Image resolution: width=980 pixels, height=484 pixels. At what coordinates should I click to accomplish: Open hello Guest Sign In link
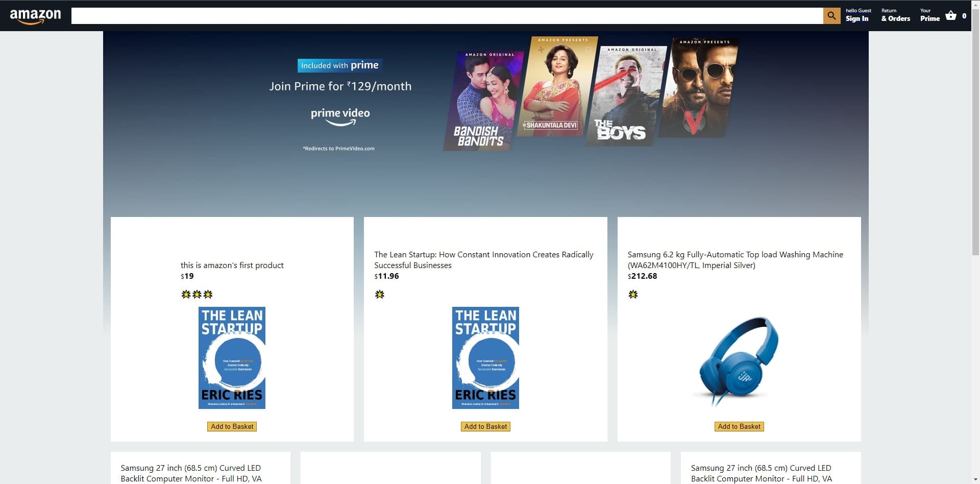click(858, 15)
